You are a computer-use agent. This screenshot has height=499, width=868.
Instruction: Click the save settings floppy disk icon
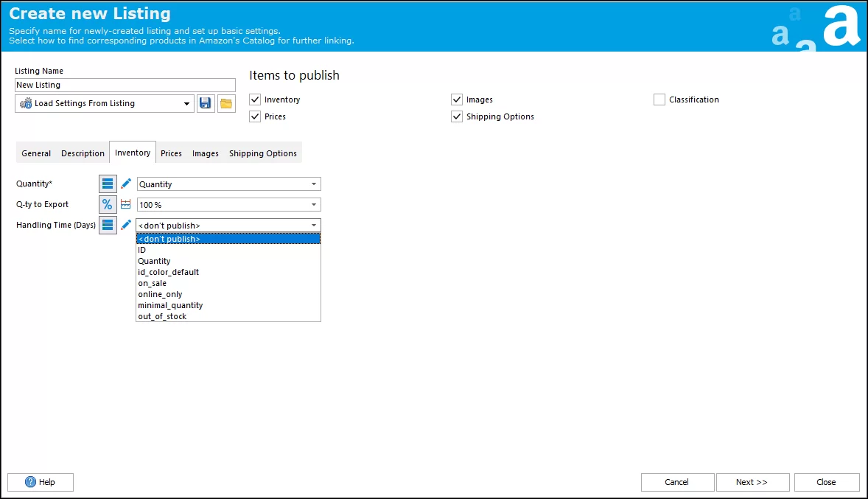206,103
